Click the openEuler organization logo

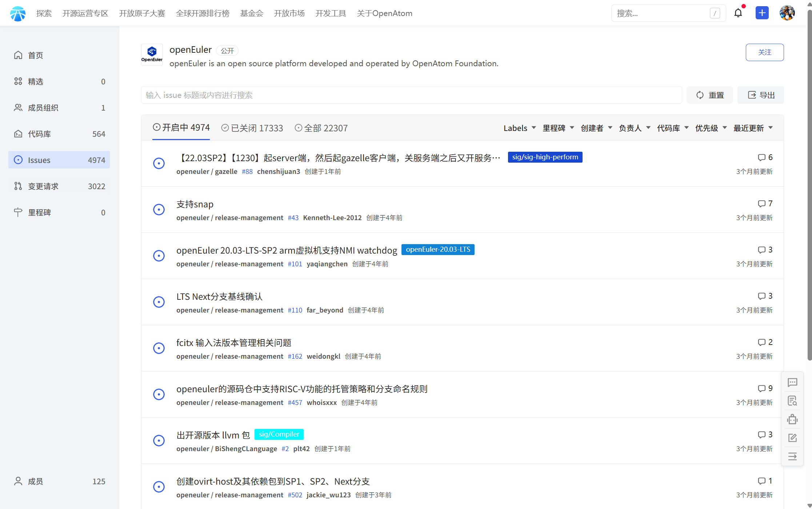click(152, 55)
